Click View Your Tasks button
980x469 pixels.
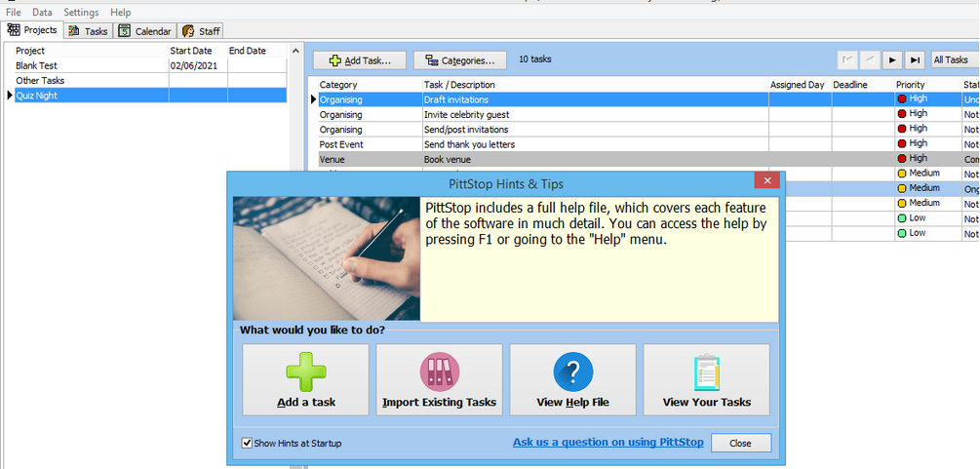coord(706,379)
